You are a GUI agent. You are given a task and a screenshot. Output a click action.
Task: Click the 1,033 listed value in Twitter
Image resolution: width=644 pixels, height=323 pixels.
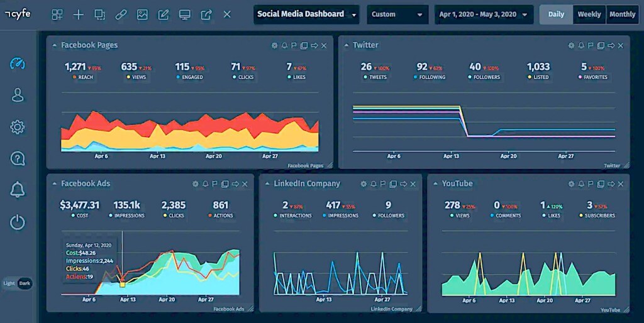pyautogui.click(x=538, y=67)
